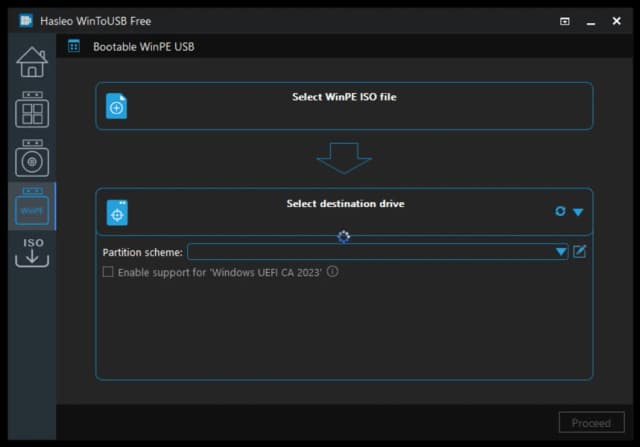Open the Windows To Go sidebar icon
The image size is (640, 447).
tap(32, 109)
